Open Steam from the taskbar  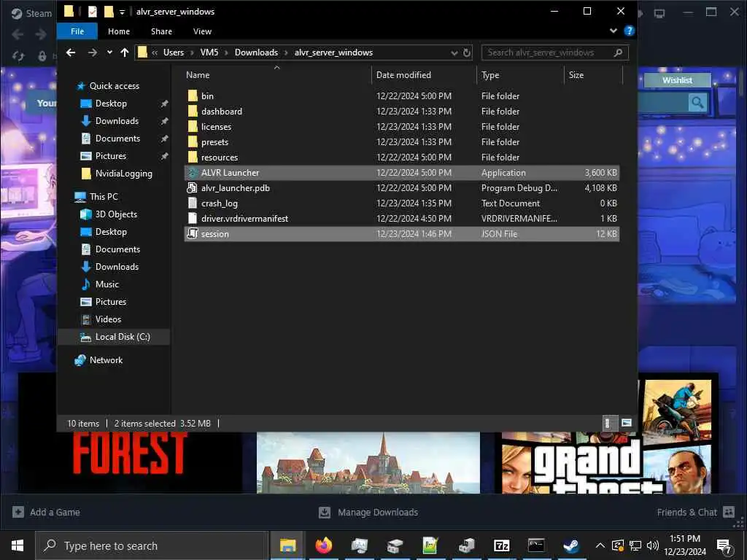coord(570,545)
